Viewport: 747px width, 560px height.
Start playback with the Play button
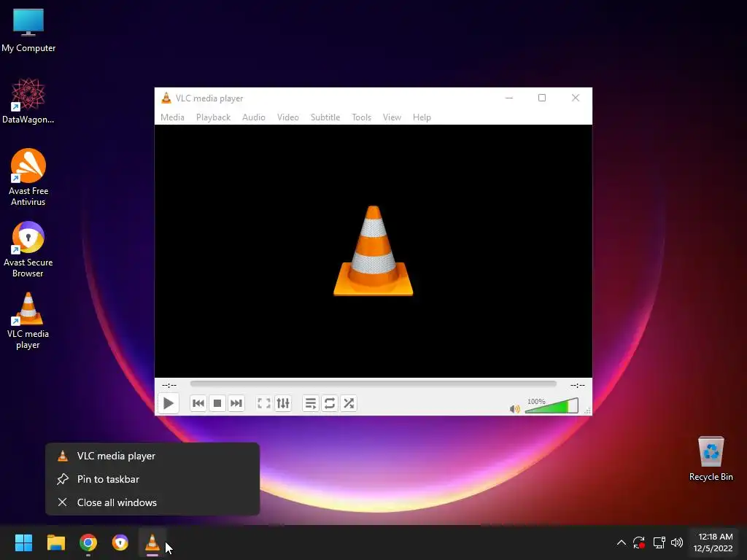coord(169,403)
